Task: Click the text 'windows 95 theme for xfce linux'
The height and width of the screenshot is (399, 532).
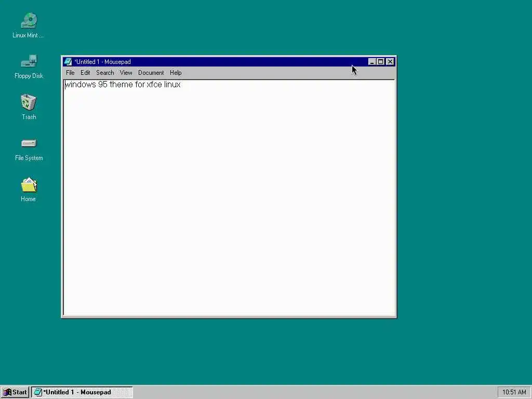Action: click(123, 85)
